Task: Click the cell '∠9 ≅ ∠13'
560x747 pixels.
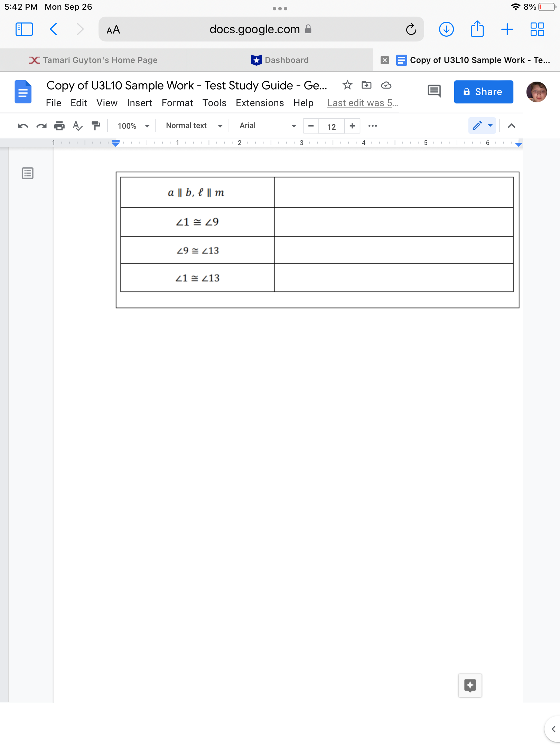Action: click(197, 250)
